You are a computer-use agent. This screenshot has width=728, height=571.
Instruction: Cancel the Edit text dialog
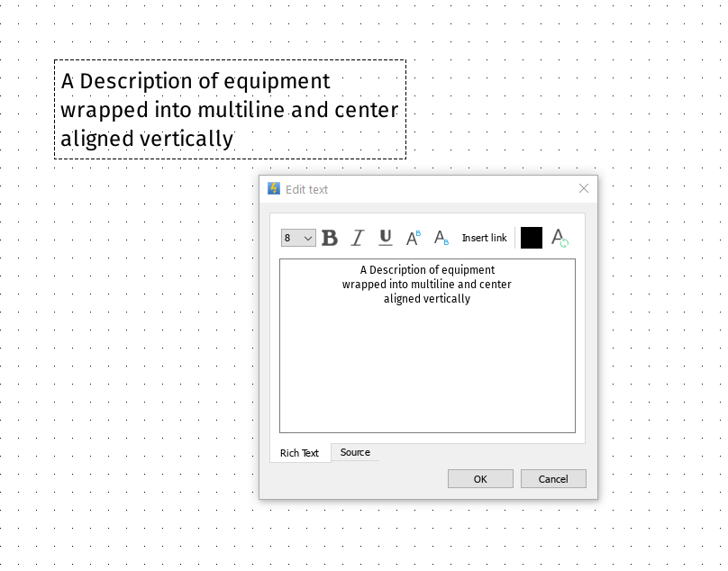click(553, 479)
